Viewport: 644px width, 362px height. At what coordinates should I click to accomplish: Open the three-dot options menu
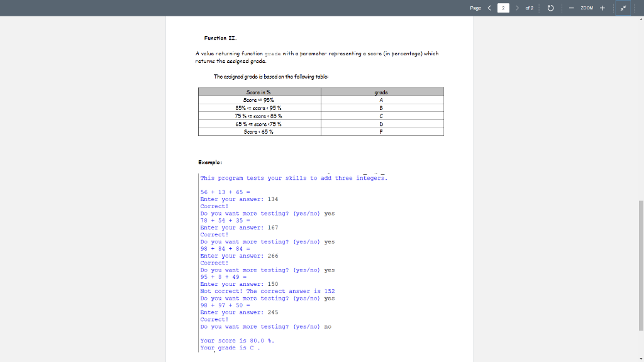pyautogui.click(x=635, y=8)
